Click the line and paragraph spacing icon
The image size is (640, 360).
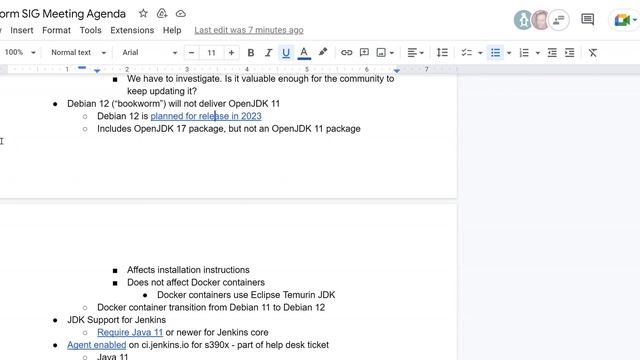(442, 52)
